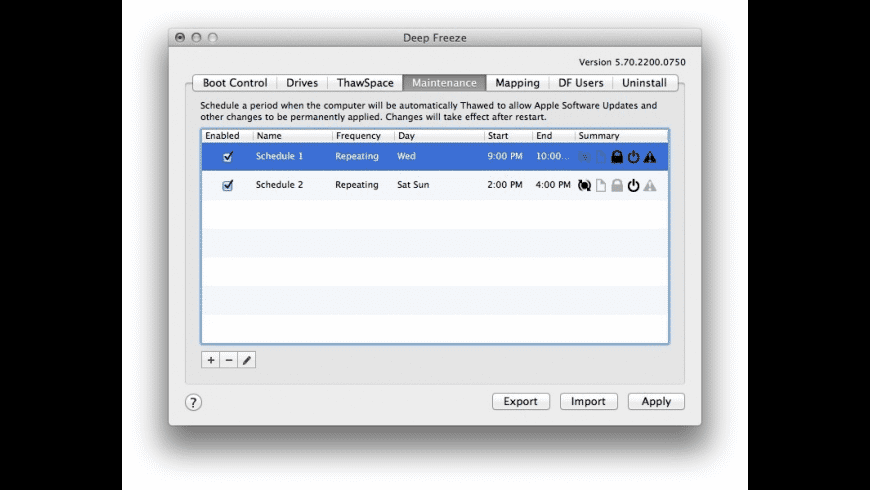Click the Start column header
The height and width of the screenshot is (490, 870).
point(508,136)
